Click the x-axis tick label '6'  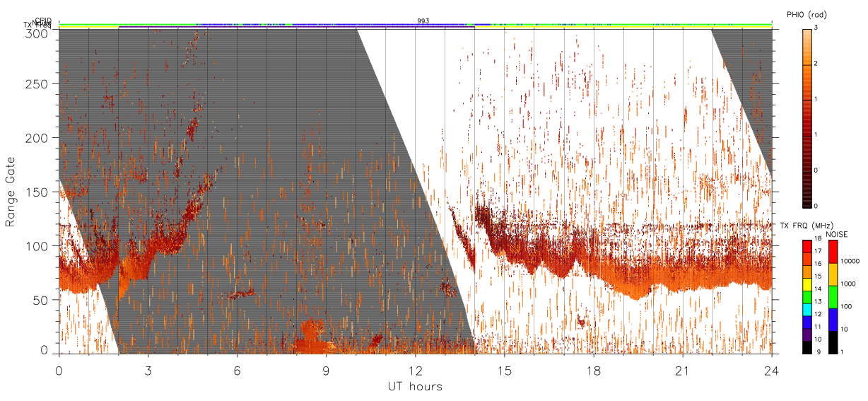(237, 371)
